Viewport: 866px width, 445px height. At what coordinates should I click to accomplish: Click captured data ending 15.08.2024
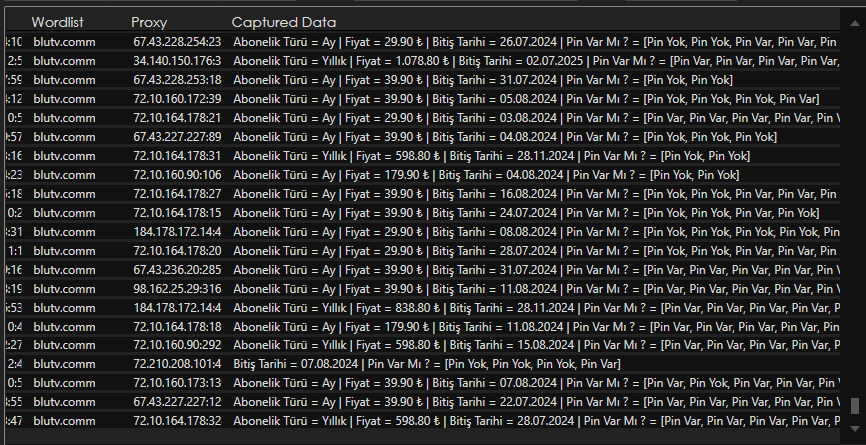point(536,345)
